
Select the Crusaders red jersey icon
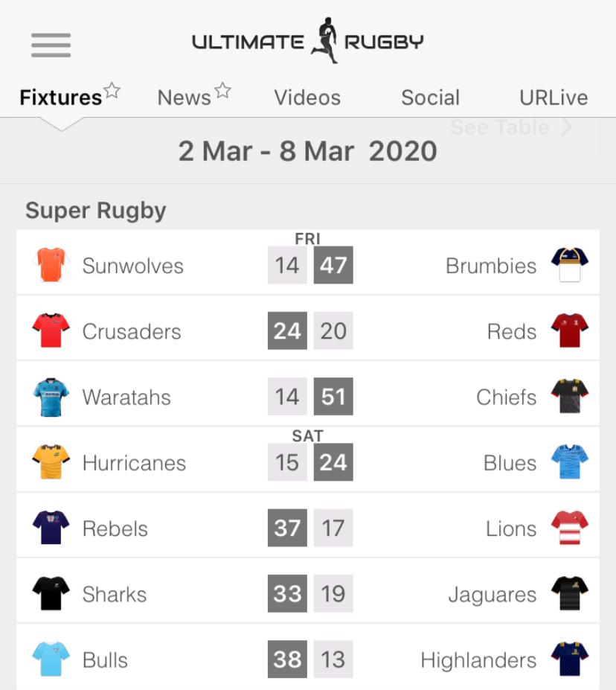pyautogui.click(x=51, y=330)
